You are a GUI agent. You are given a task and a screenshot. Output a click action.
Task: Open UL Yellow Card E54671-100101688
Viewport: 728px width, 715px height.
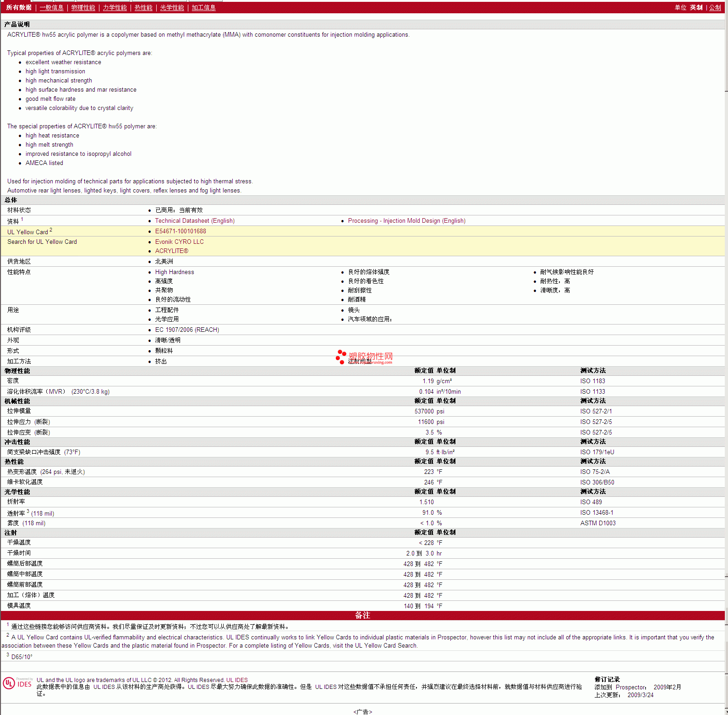(x=181, y=231)
